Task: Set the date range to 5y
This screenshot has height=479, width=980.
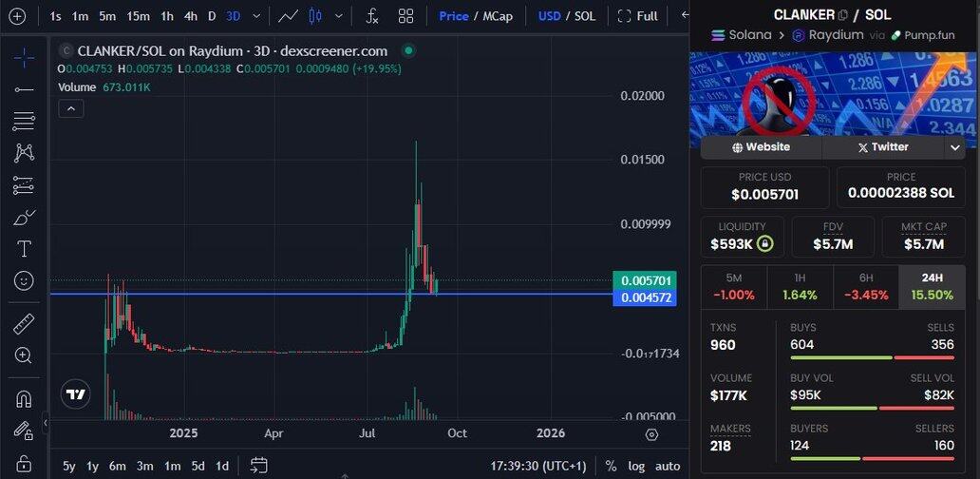Action: click(69, 466)
